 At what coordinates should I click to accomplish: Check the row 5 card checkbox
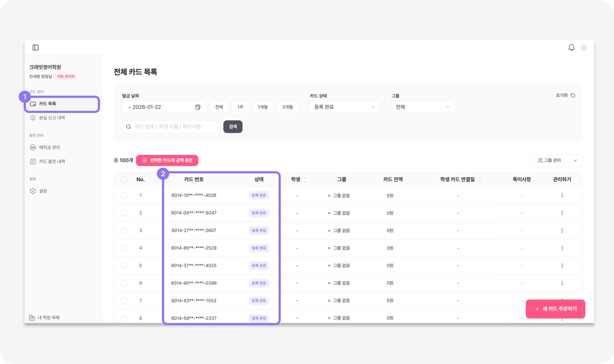[124, 266]
